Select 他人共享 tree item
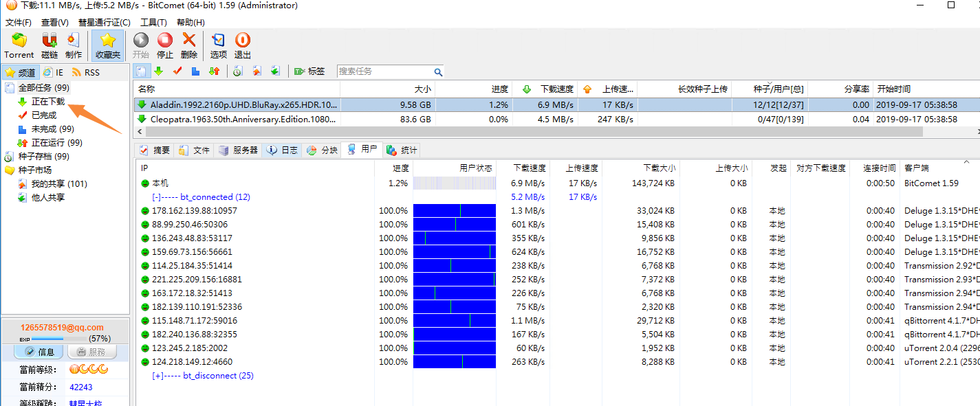The height and width of the screenshot is (406, 980). [x=48, y=197]
